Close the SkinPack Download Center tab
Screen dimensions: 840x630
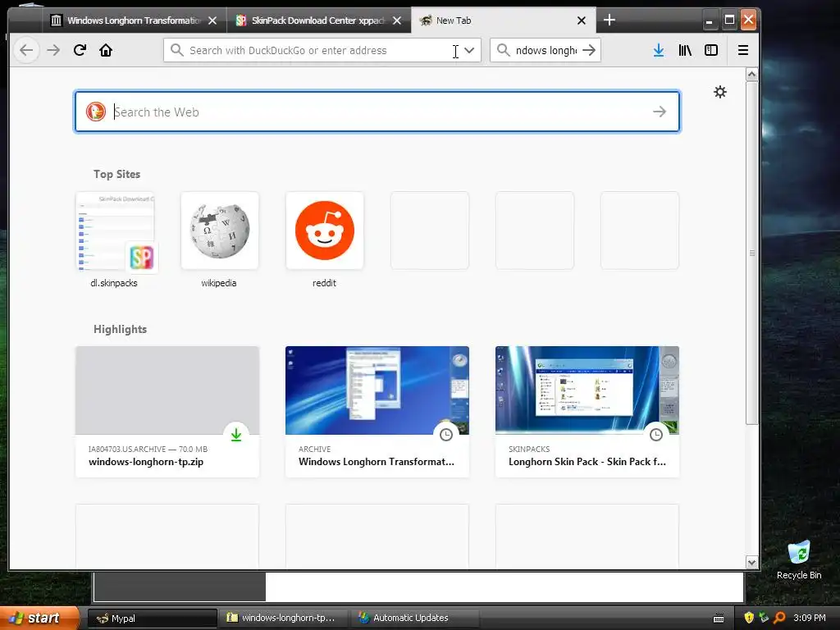tap(397, 21)
